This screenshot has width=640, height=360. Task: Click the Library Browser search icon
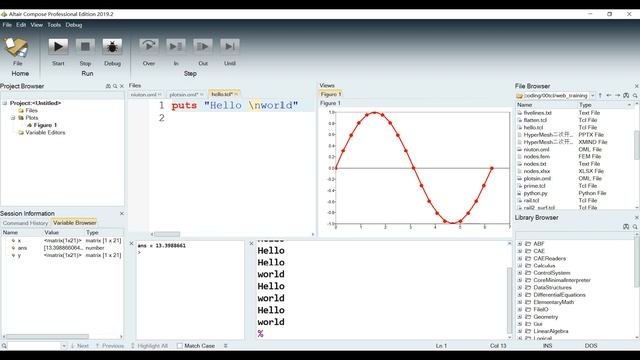pos(635,227)
